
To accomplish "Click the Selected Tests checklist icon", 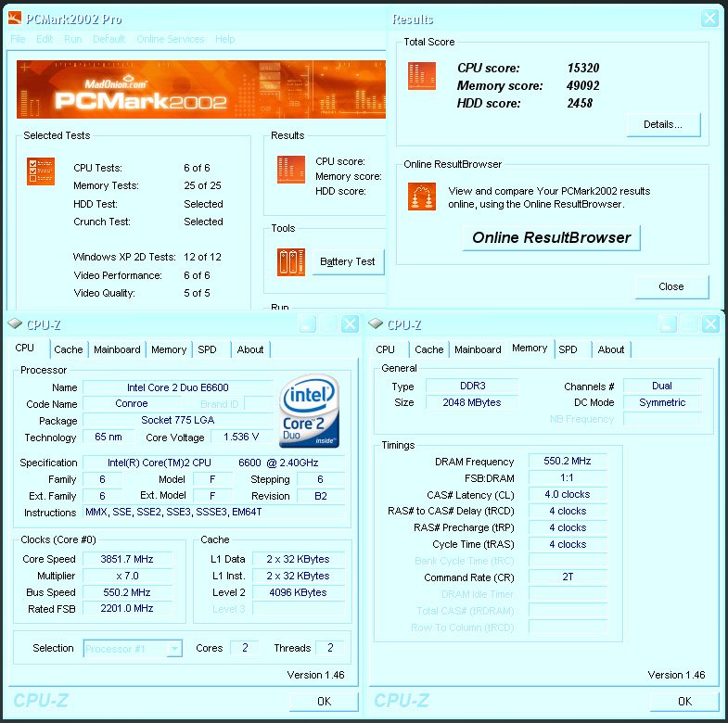I will point(41,171).
